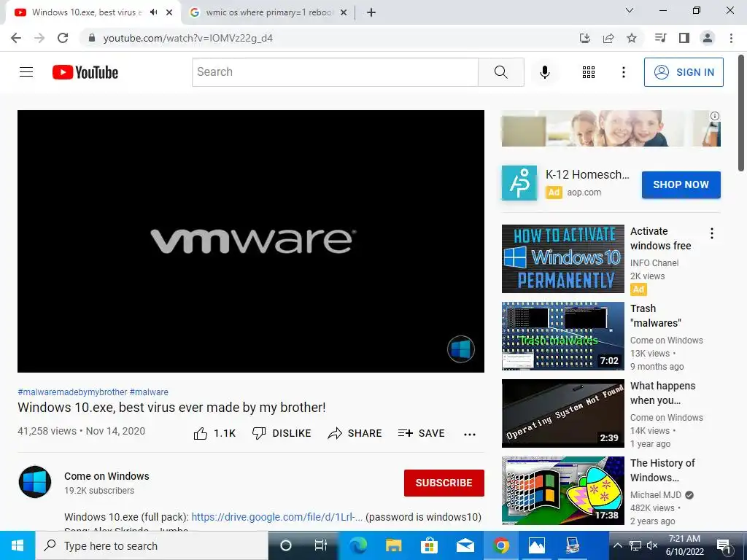
Task: Open more actions ellipsis under video
Action: click(470, 434)
